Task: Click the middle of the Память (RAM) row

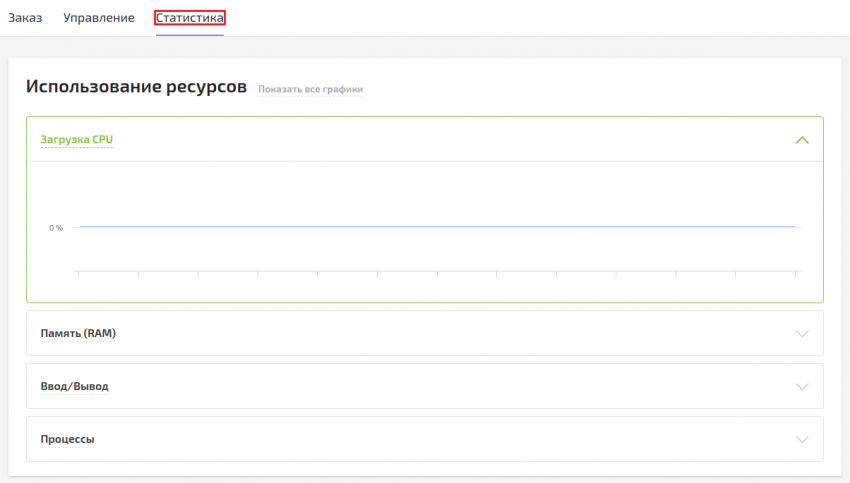Action: click(424, 333)
